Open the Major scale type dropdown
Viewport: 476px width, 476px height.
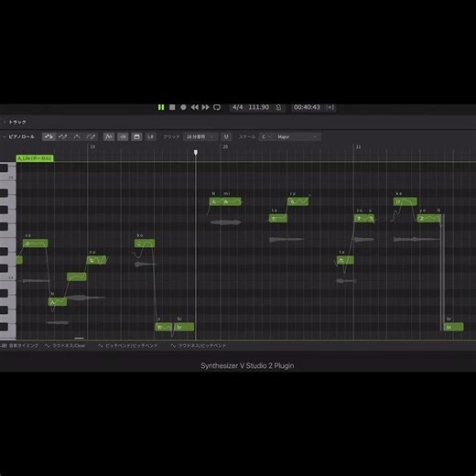point(297,136)
